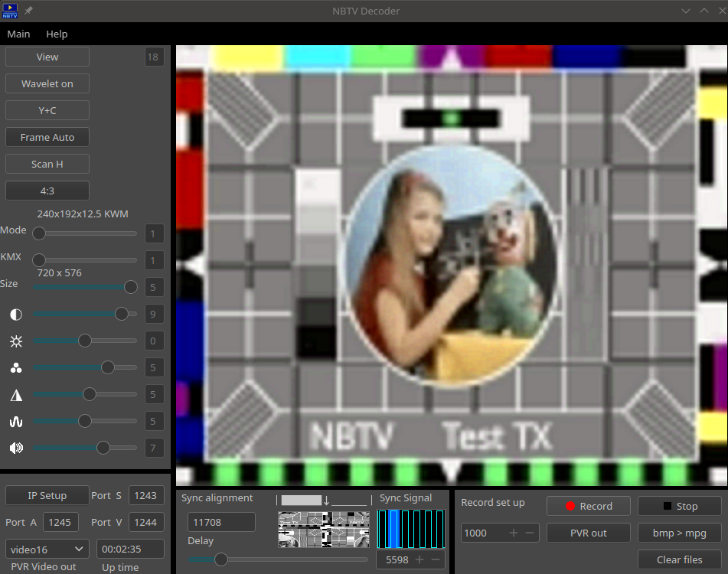Open the Help menu

point(57,34)
